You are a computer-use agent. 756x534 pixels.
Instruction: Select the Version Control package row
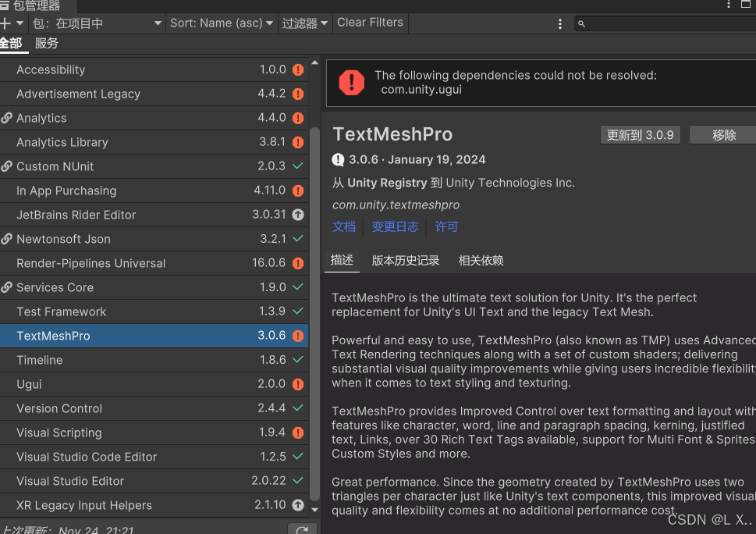(154, 408)
